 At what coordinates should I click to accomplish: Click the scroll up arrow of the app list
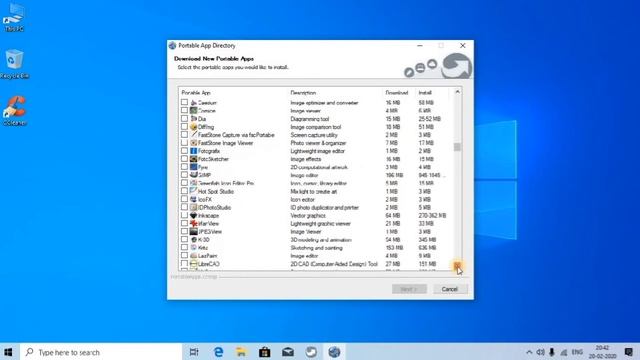(x=457, y=92)
